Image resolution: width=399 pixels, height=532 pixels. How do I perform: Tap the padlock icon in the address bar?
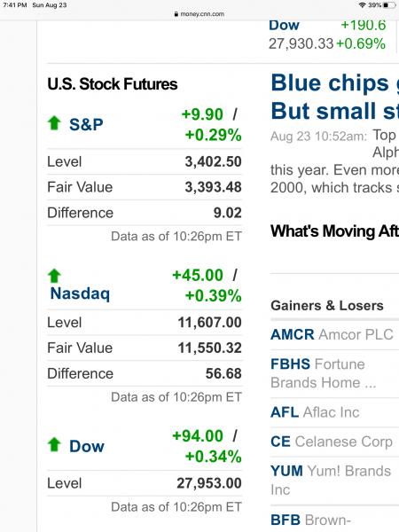point(176,14)
